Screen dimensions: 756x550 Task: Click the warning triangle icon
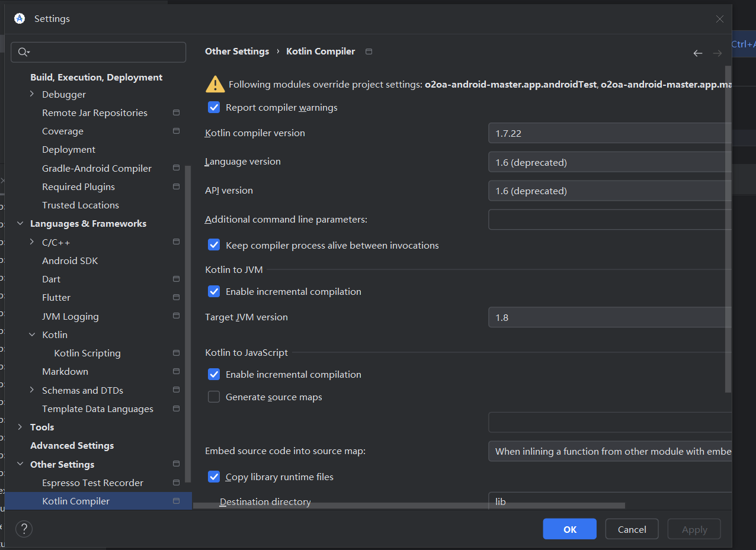coord(214,84)
